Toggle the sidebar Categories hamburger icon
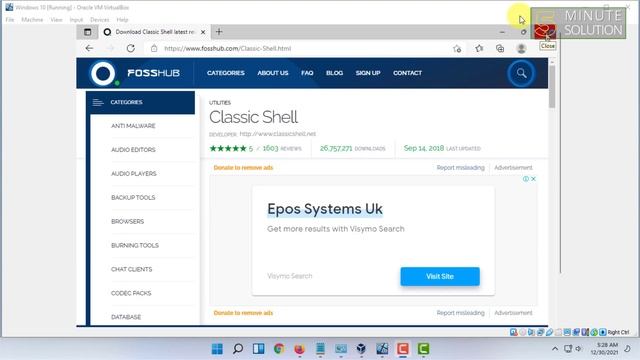640x360 pixels. tap(98, 102)
